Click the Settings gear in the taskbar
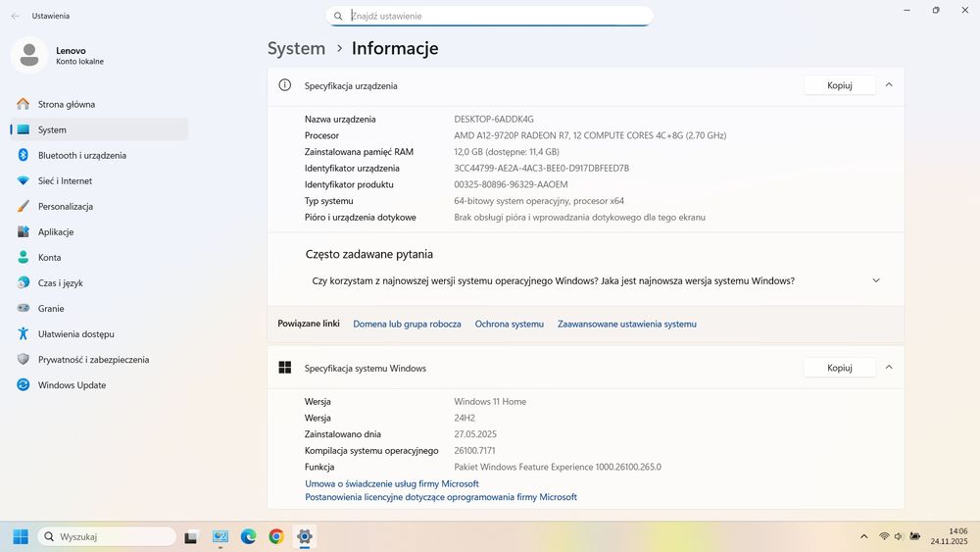This screenshot has height=552, width=980. coord(305,536)
